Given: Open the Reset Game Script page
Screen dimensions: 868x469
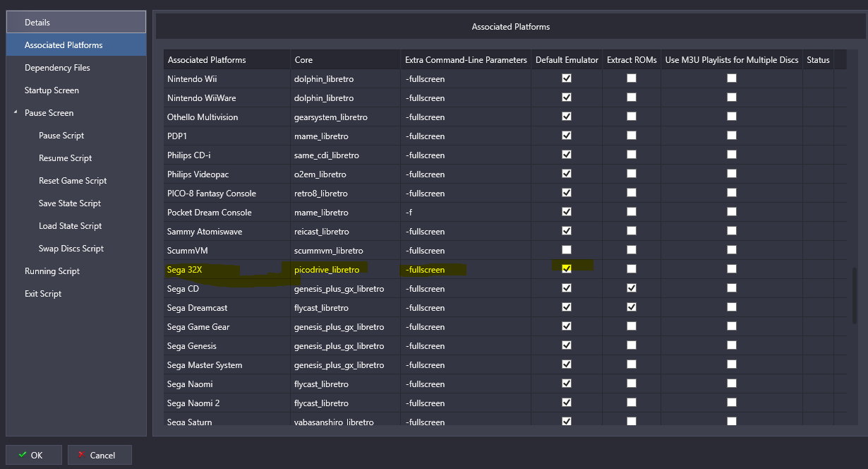Looking at the screenshot, I should (73, 181).
